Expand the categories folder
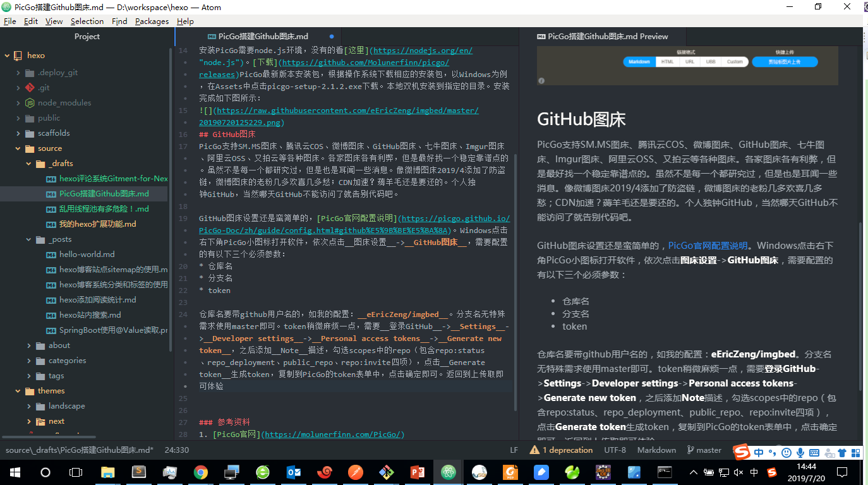Screen dimensions: 868x485 click(29, 361)
